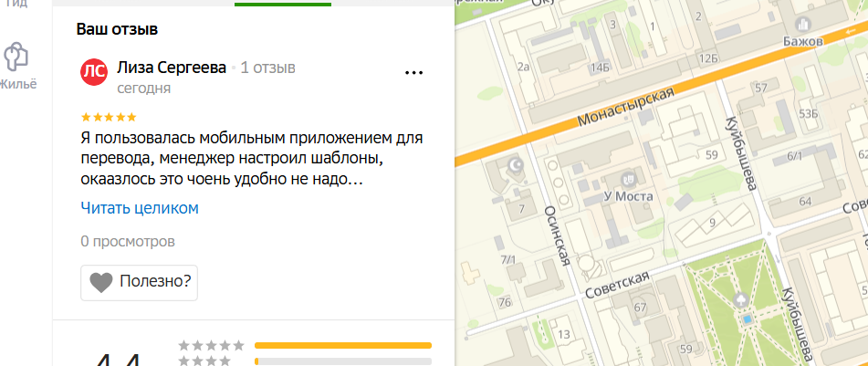Click building number 13 on map
This screenshot has height=366, width=868.
click(564, 334)
